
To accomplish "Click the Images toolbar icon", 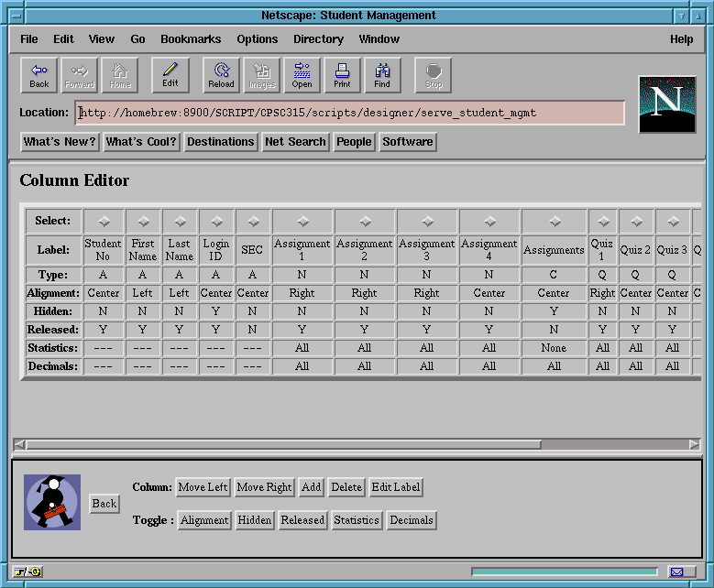I will pyautogui.click(x=262, y=75).
